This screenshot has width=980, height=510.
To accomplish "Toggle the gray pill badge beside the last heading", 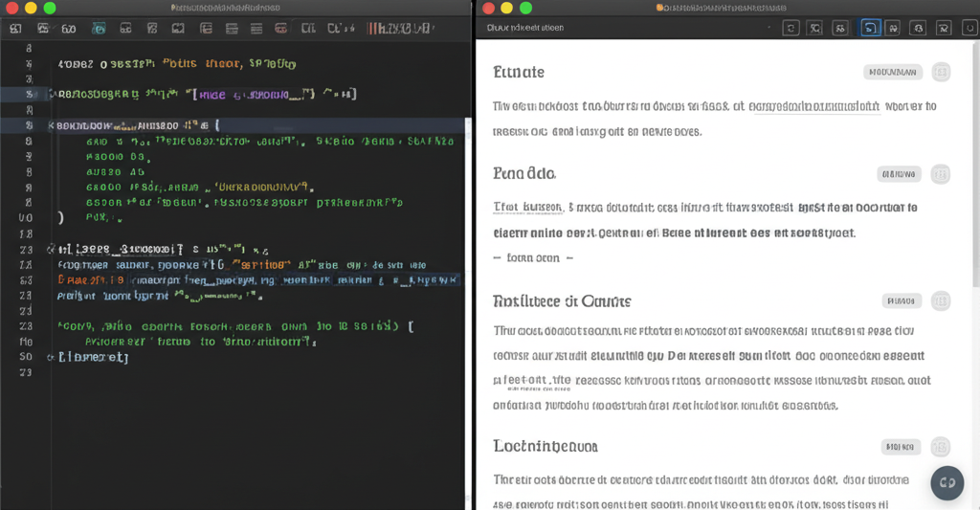I will pos(901,447).
